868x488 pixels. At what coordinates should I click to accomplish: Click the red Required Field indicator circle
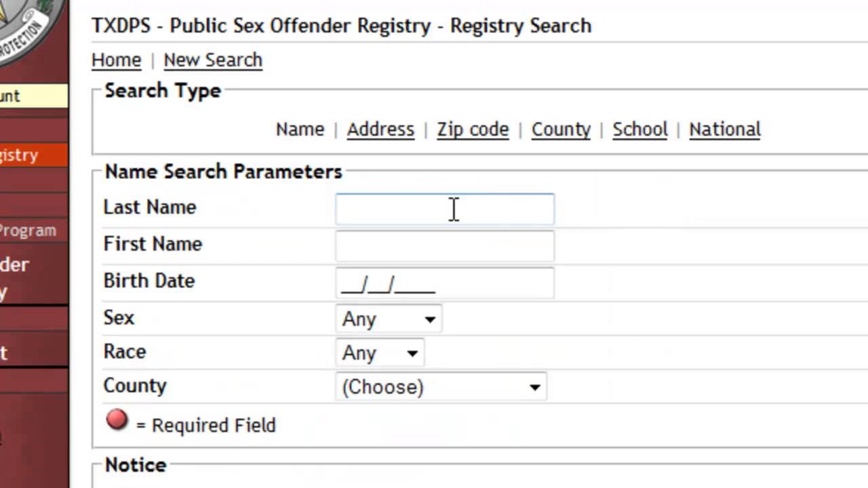point(117,420)
